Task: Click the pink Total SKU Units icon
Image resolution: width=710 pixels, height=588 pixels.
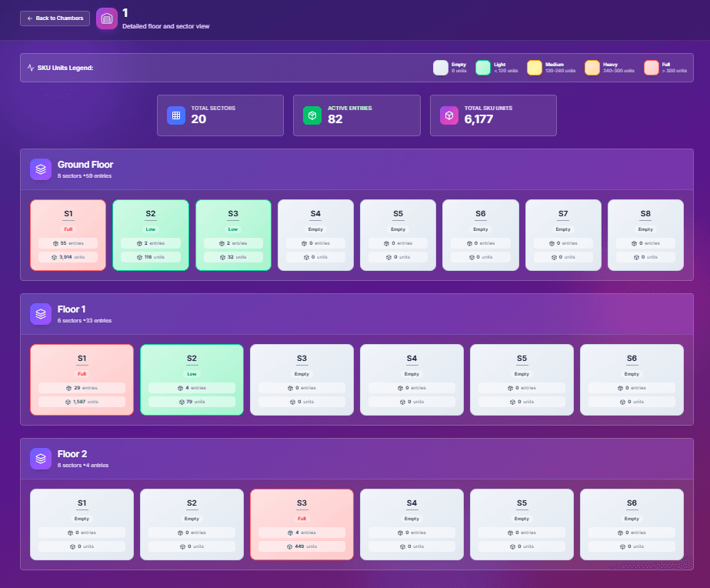Action: click(x=449, y=115)
